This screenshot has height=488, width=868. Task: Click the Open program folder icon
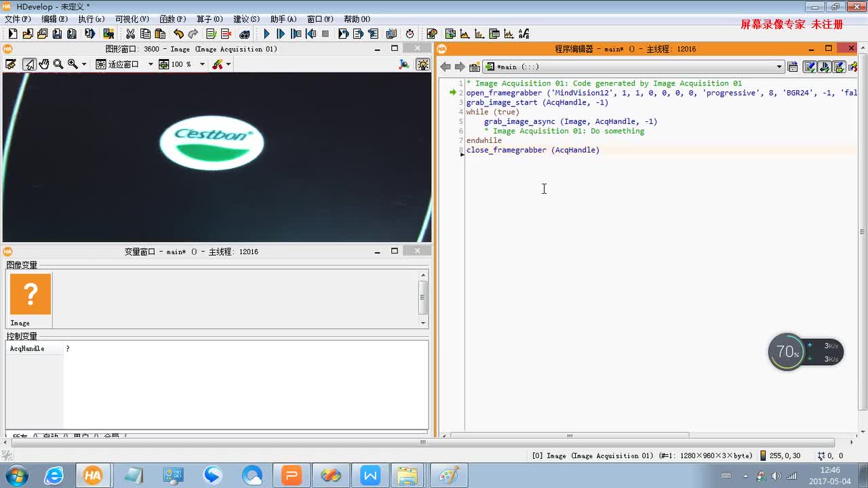[27, 34]
